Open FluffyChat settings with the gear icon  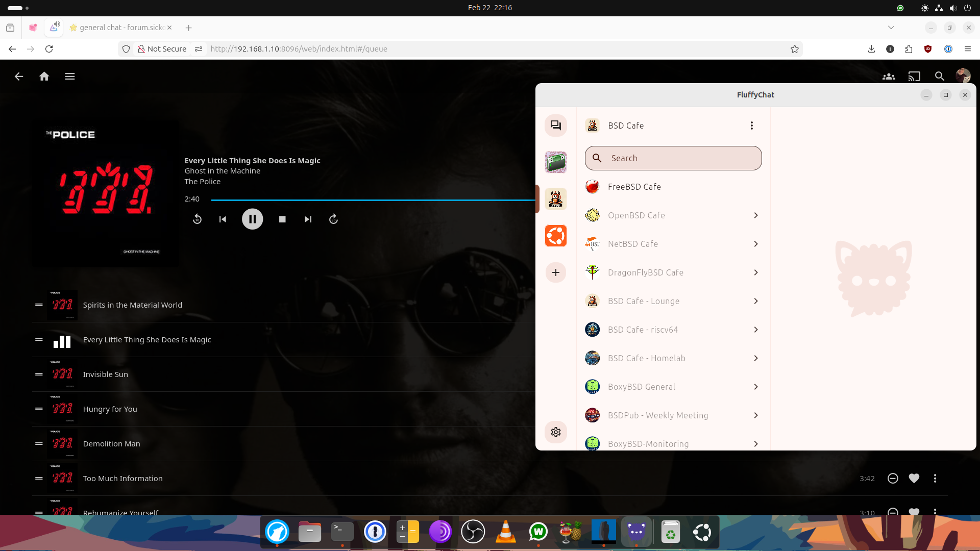[x=556, y=432]
